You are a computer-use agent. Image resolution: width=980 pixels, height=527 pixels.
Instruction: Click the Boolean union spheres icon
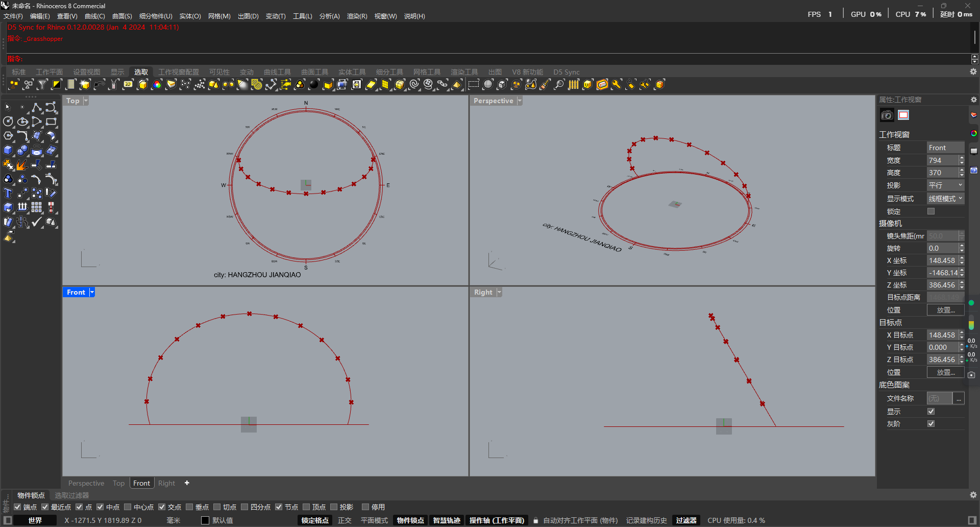tap(22, 150)
